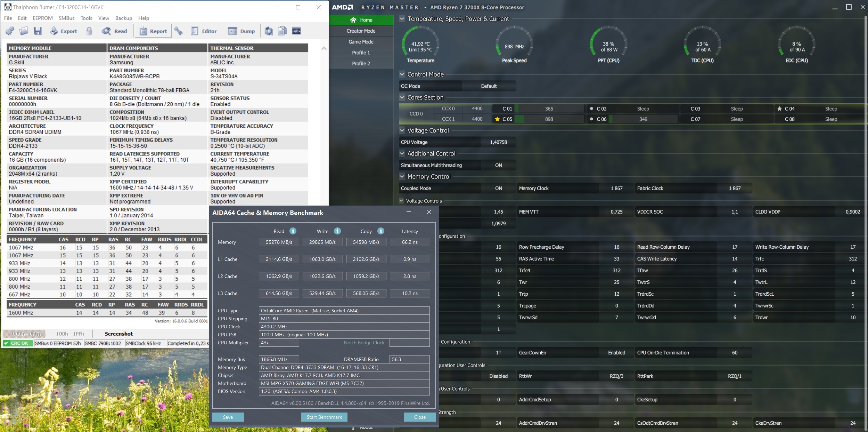Click the Start Benchmark button
868x432 pixels.
tap(324, 417)
